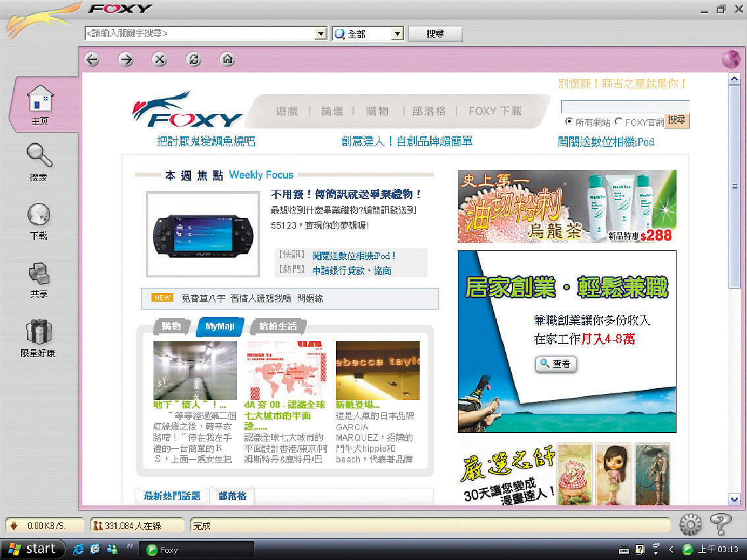Click the 搜尋 search button

point(435,33)
